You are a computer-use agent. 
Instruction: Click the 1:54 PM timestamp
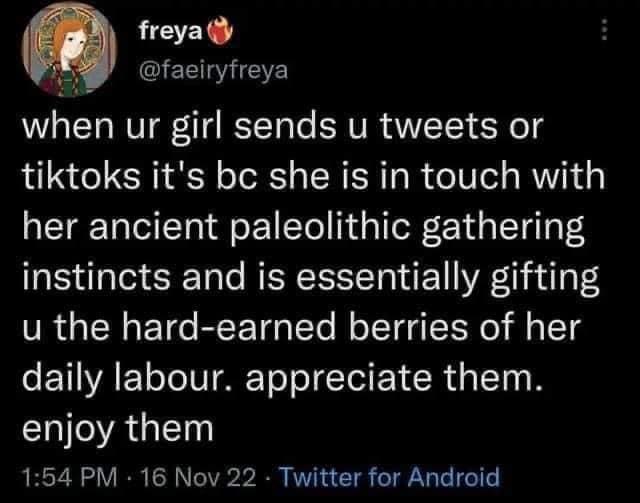[62, 476]
